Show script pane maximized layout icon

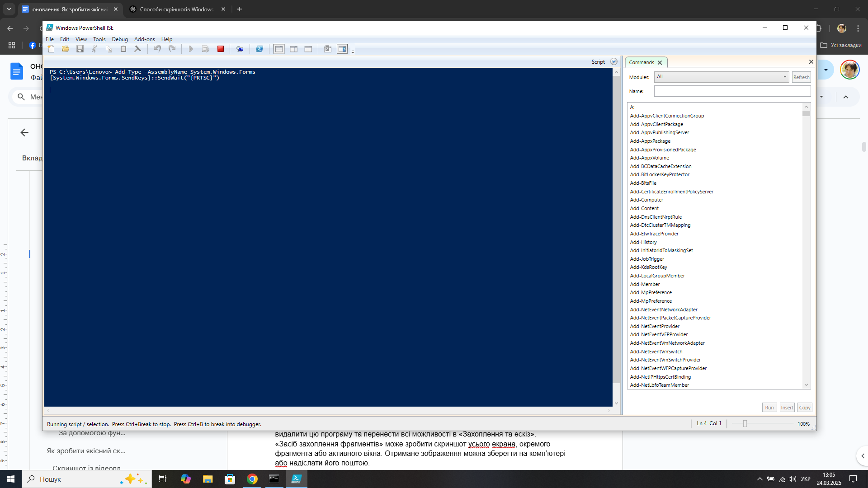308,49
